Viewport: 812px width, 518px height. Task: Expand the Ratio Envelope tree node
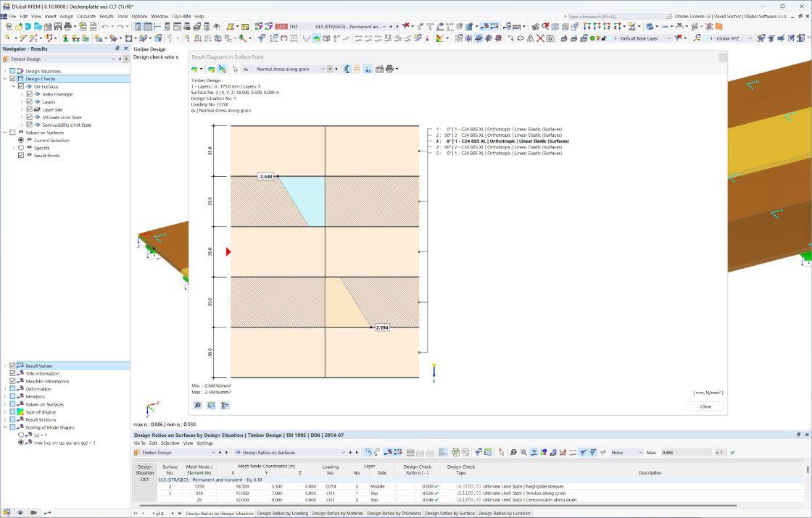click(22, 94)
